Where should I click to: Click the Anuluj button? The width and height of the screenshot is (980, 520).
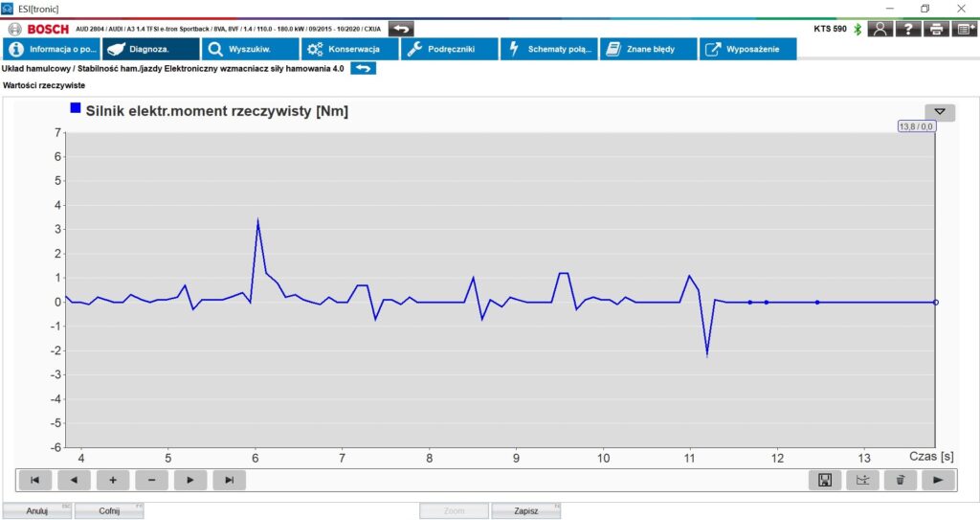tap(36, 510)
